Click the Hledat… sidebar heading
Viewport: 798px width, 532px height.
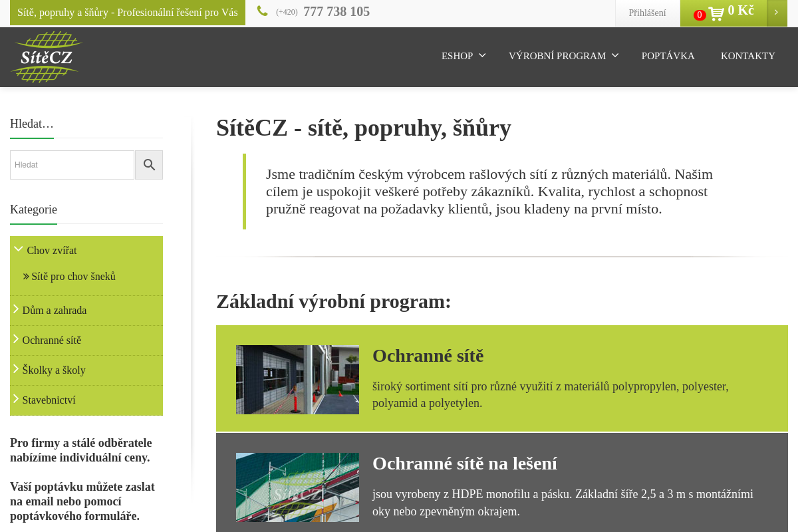point(32,124)
